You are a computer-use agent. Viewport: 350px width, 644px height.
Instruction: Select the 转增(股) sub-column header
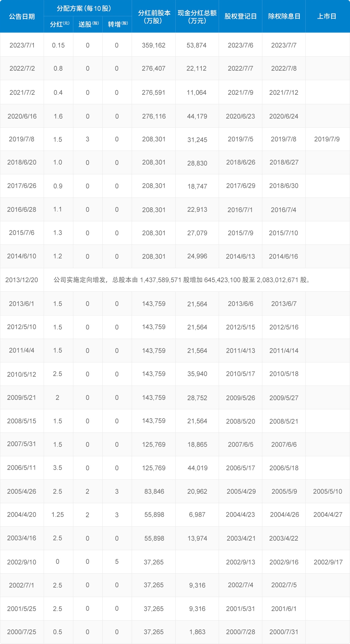pyautogui.click(x=118, y=24)
